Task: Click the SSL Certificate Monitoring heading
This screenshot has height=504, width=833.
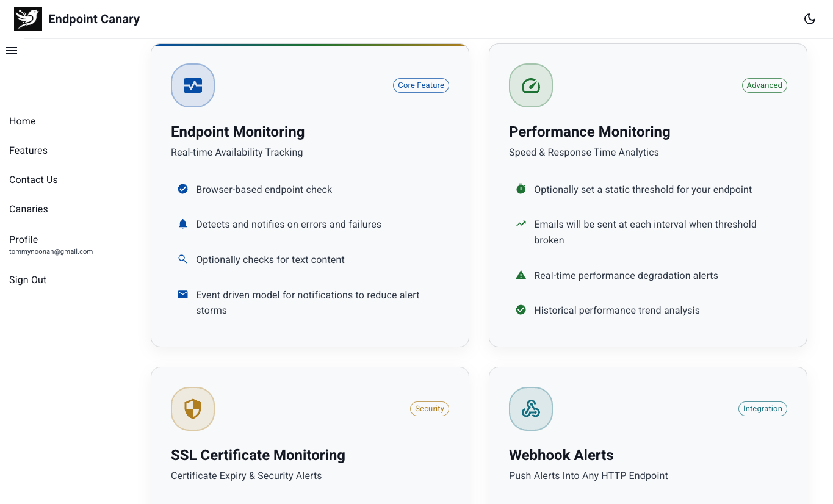Action: 258,455
